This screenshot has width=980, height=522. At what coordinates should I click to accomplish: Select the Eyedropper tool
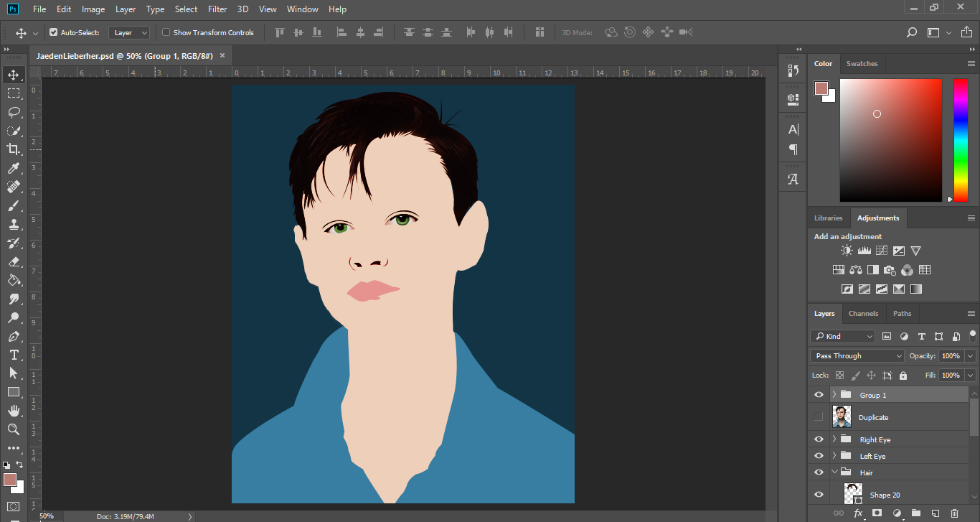pyautogui.click(x=13, y=168)
